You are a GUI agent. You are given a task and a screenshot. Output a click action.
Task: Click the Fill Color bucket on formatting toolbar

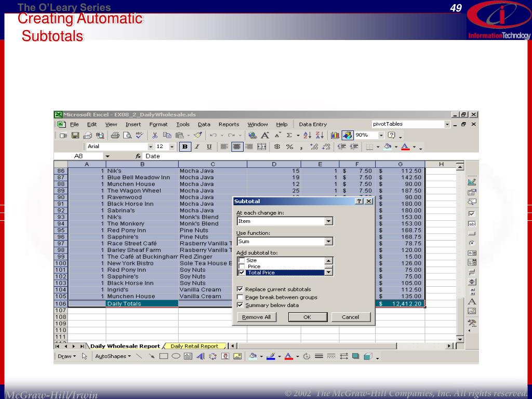[388, 147]
